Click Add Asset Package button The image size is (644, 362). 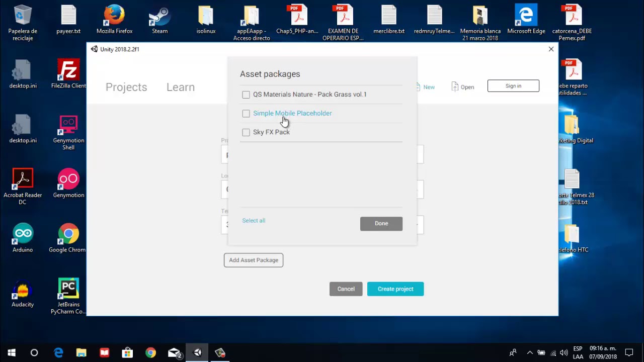click(x=254, y=260)
